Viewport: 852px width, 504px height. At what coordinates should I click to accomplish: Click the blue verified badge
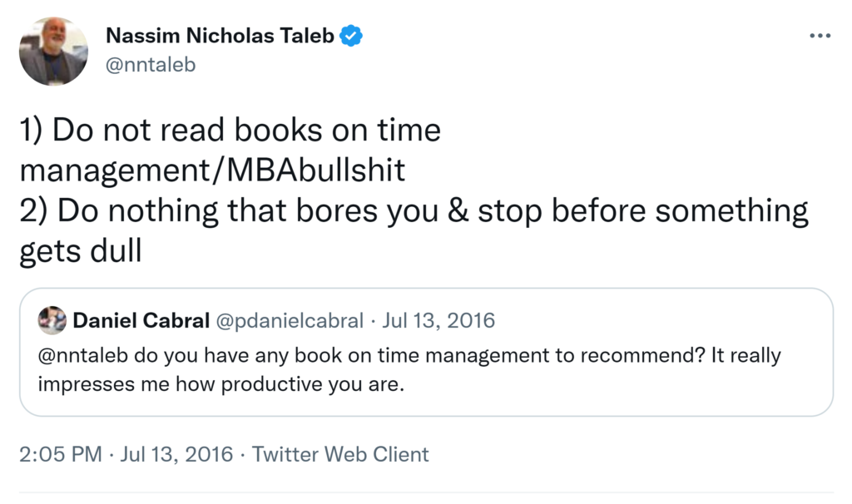tap(351, 36)
